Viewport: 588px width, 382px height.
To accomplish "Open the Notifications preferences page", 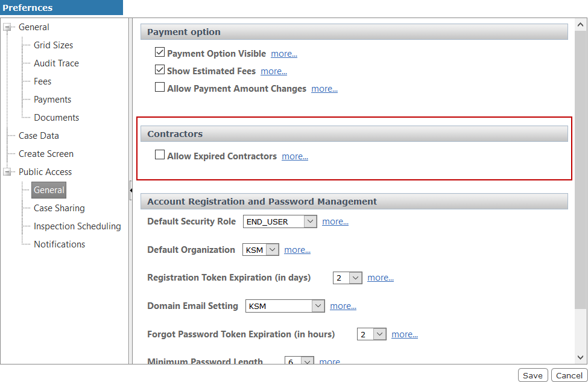I will [60, 244].
